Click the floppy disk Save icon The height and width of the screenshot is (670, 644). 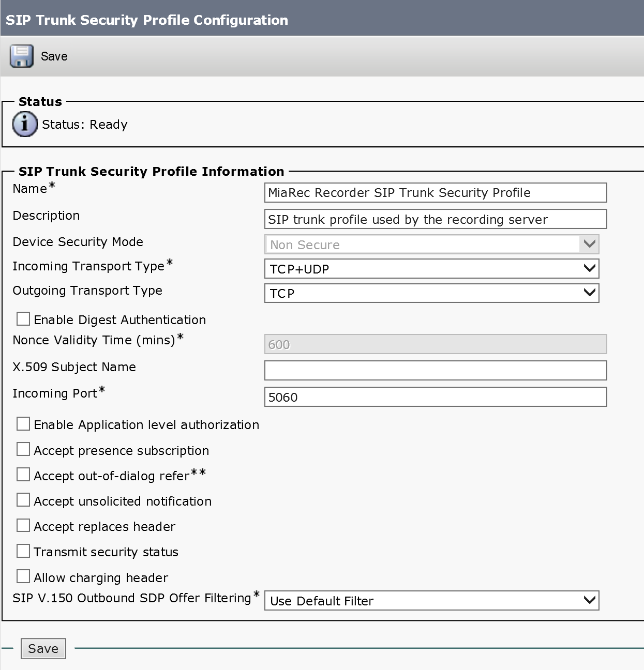(22, 56)
